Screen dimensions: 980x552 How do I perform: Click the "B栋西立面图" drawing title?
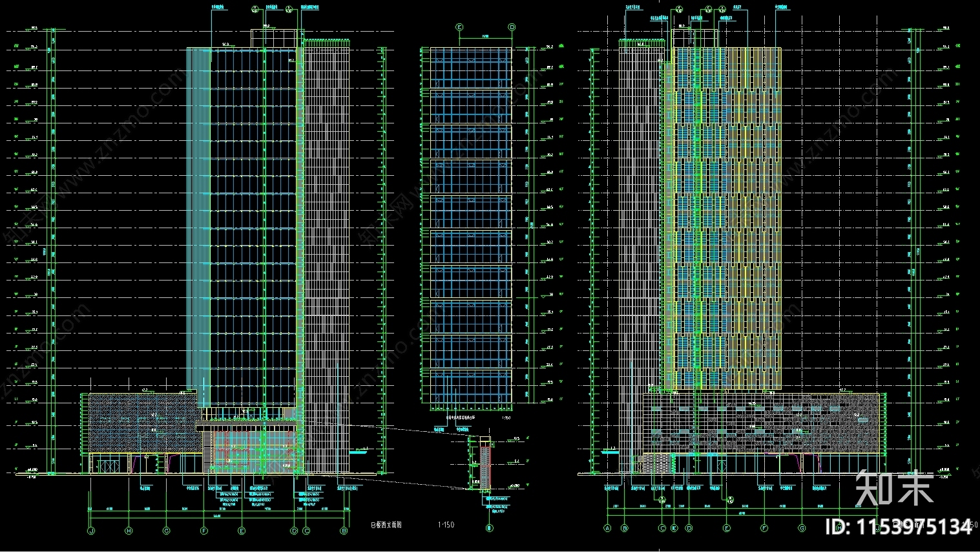click(386, 525)
